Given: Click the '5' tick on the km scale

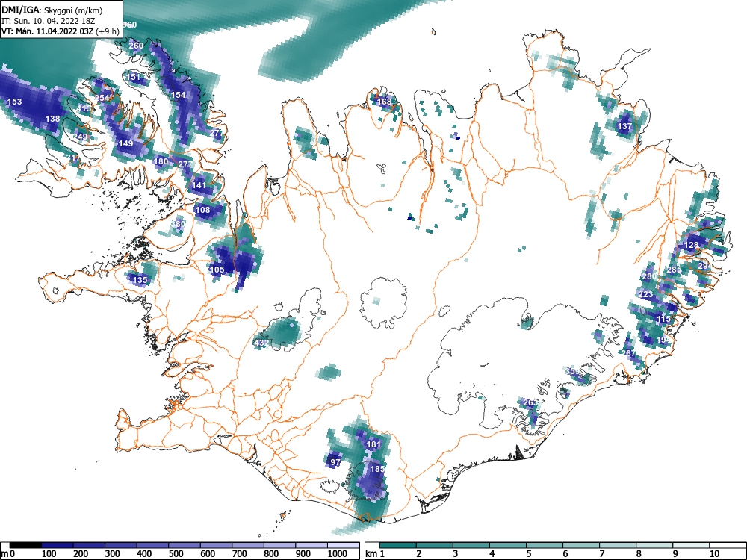Looking at the screenshot, I should 528,553.
